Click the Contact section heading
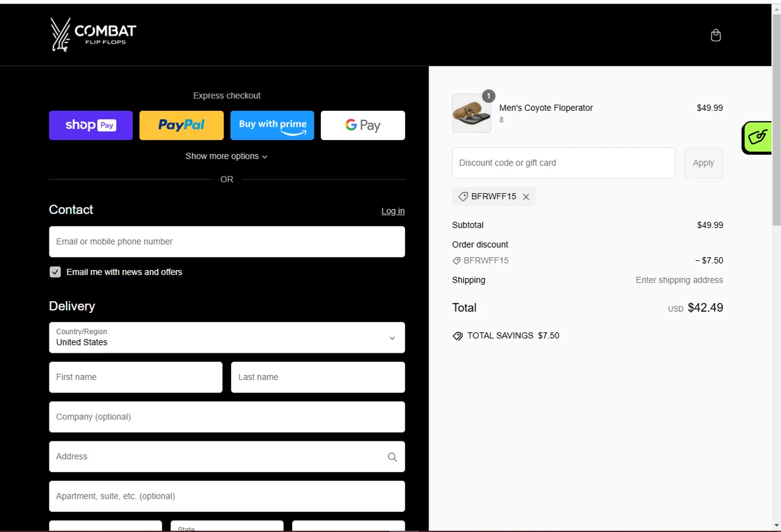This screenshot has width=781, height=532. [x=71, y=210]
